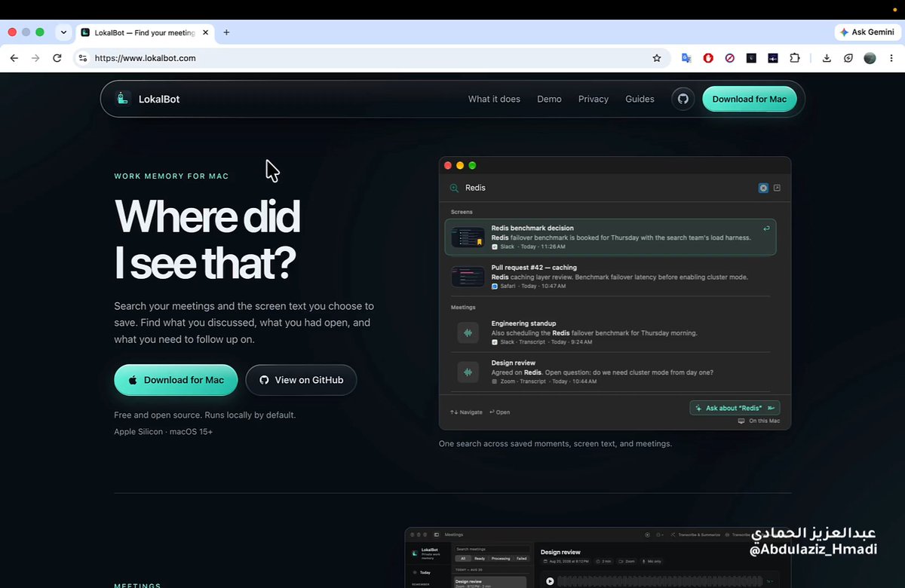Expand the tab search chevron
The width and height of the screenshot is (905, 588).
click(63, 32)
